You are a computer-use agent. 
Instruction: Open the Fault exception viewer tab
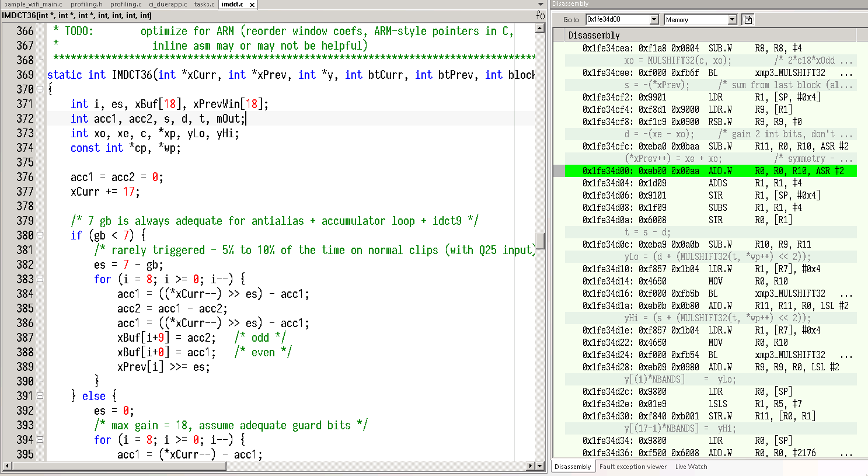633,467
